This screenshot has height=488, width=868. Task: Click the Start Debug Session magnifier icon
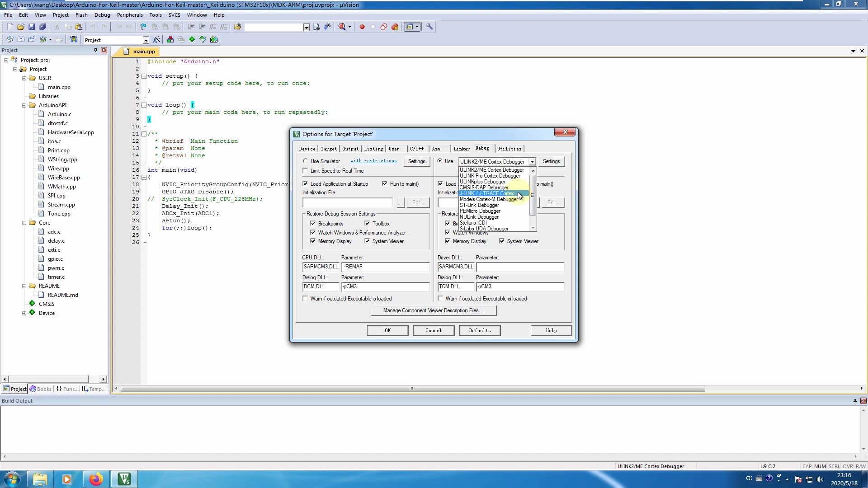[x=342, y=27]
